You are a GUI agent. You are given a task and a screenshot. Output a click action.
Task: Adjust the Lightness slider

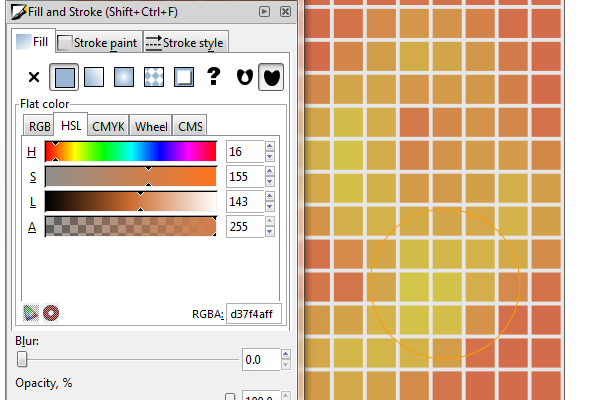tap(131, 201)
